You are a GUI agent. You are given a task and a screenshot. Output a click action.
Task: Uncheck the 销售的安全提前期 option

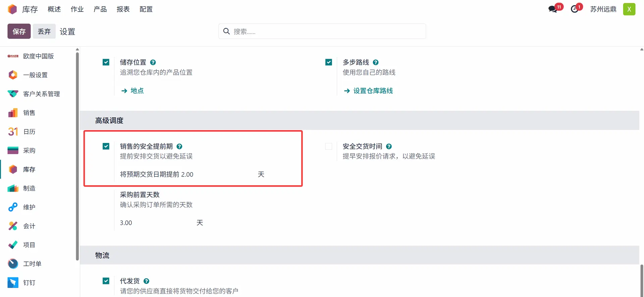(x=106, y=146)
